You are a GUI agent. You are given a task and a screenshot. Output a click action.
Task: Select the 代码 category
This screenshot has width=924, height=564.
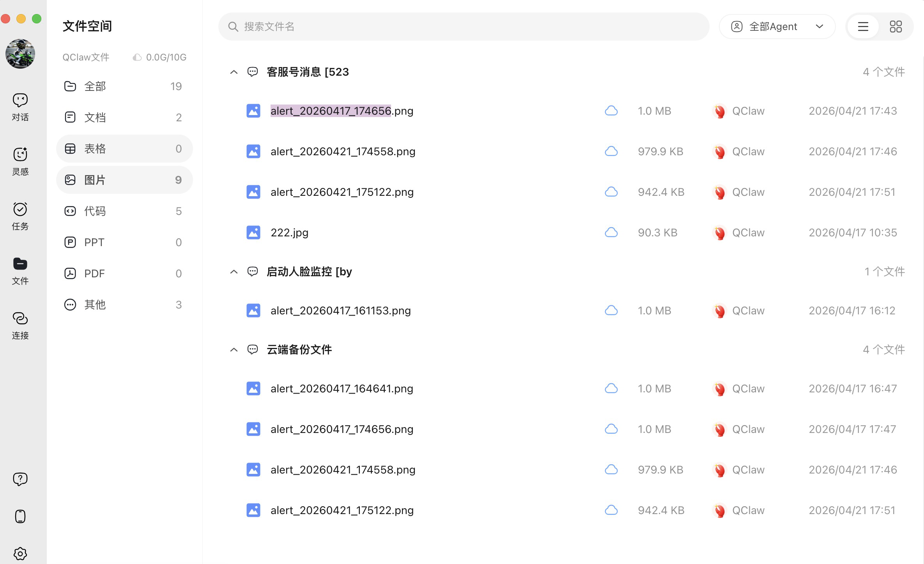[x=124, y=211]
